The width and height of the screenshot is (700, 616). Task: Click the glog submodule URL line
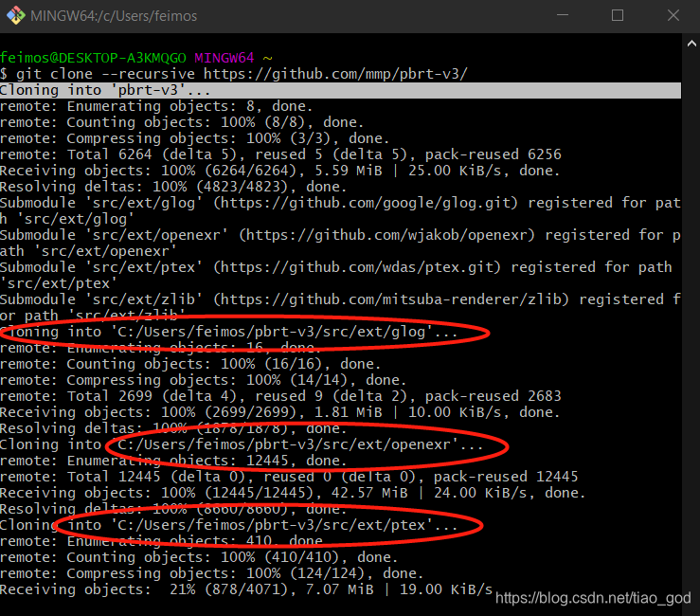340,203
